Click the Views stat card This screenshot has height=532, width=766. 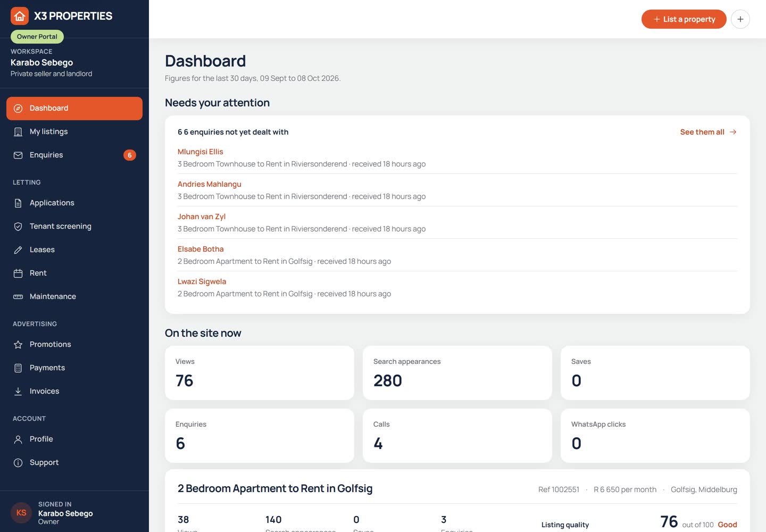(260, 373)
